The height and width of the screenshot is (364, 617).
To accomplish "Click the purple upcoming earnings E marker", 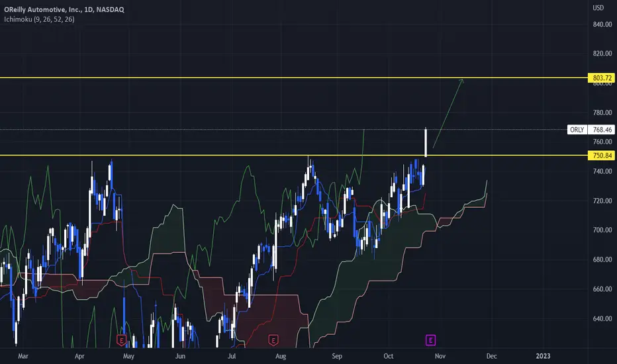I will pos(430,340).
